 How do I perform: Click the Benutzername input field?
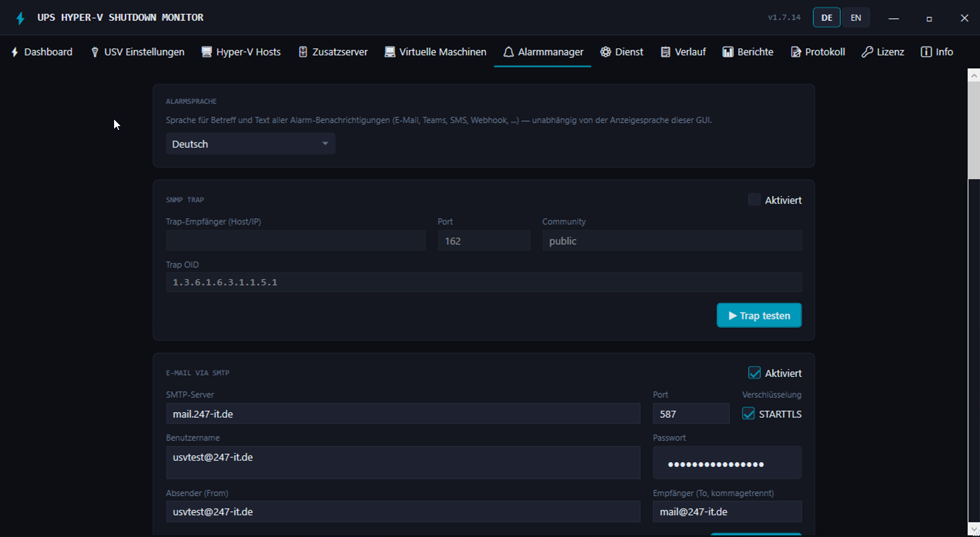[x=403, y=463]
